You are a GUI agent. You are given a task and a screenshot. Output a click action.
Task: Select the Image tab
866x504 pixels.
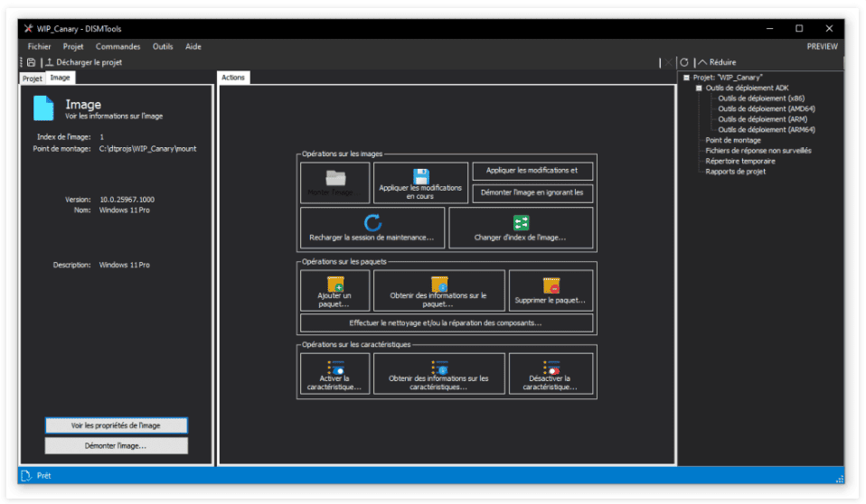[60, 78]
